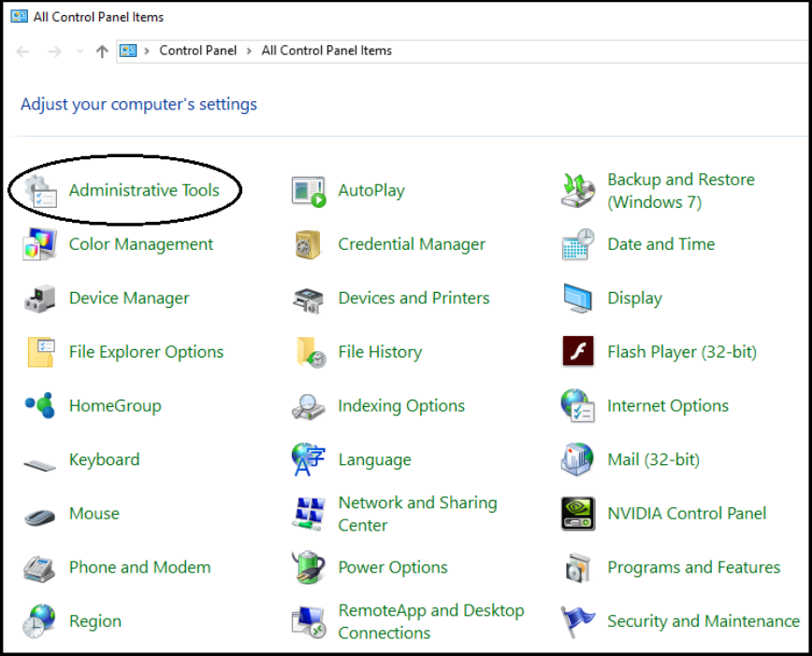The width and height of the screenshot is (812, 656).
Task: Open the Indexing Options link
Action: click(401, 406)
